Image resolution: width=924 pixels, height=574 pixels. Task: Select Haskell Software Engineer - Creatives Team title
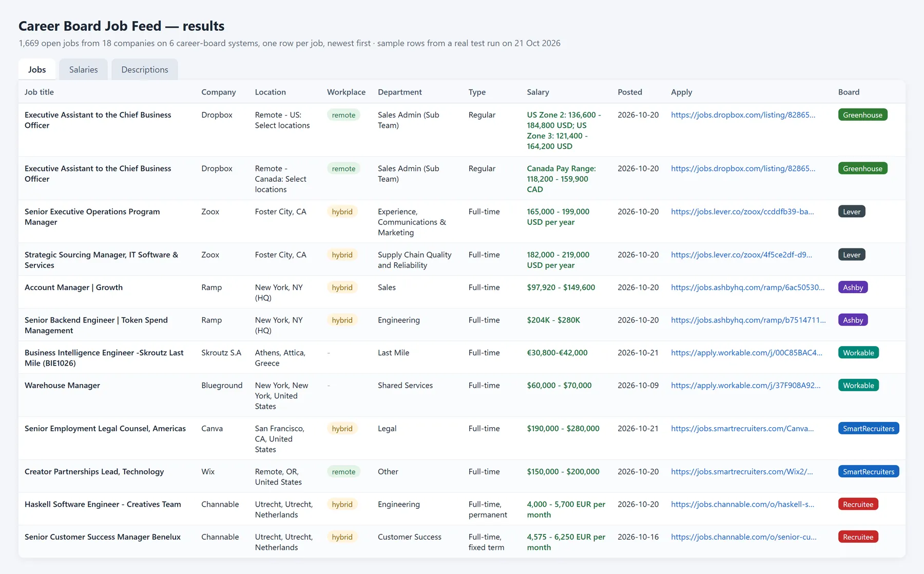pos(103,504)
